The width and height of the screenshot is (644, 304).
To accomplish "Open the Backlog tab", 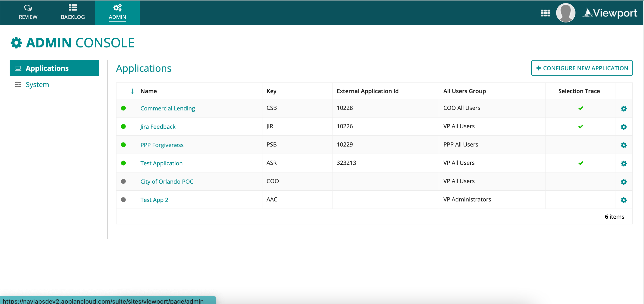I will (x=73, y=13).
